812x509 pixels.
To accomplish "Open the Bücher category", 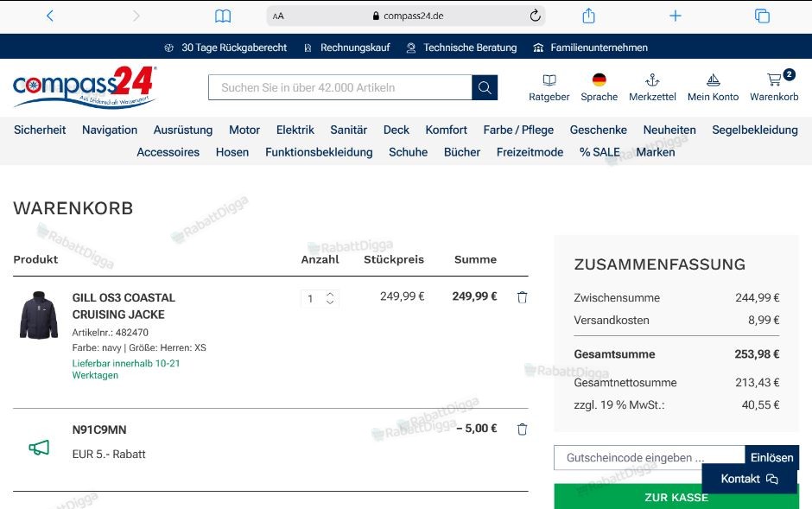I will click(x=462, y=152).
